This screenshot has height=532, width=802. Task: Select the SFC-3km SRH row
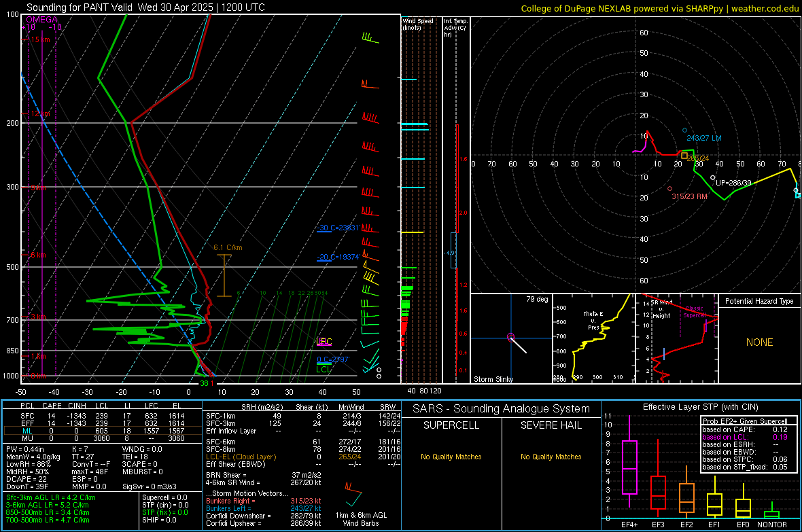point(303,423)
